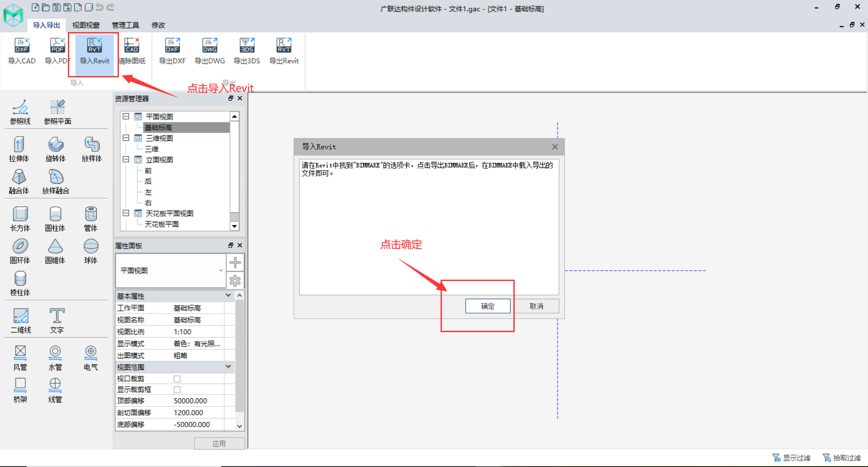Image resolution: width=868 pixels, height=467 pixels.
Task: Click the undo arrow in quick toolbar
Action: tap(100, 7)
